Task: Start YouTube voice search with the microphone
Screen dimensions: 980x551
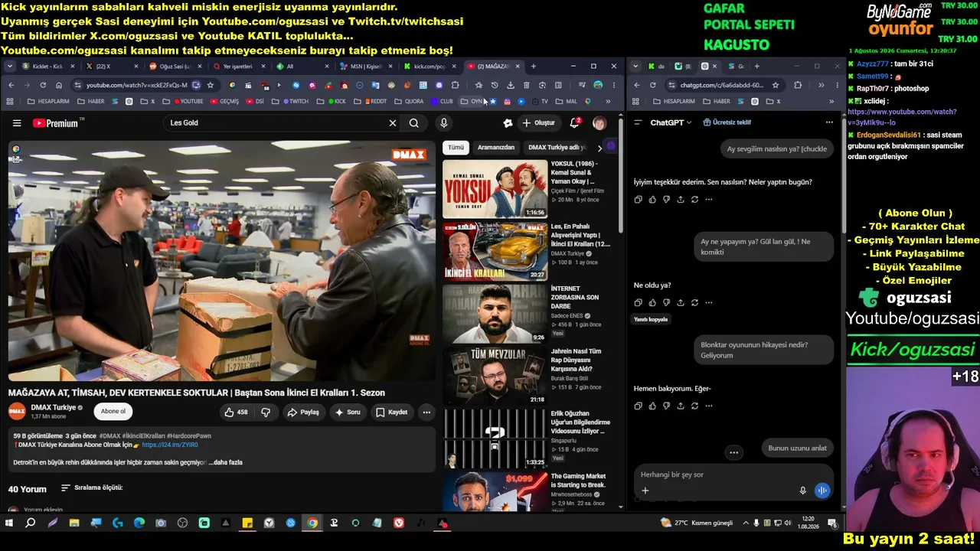Action: click(x=443, y=123)
